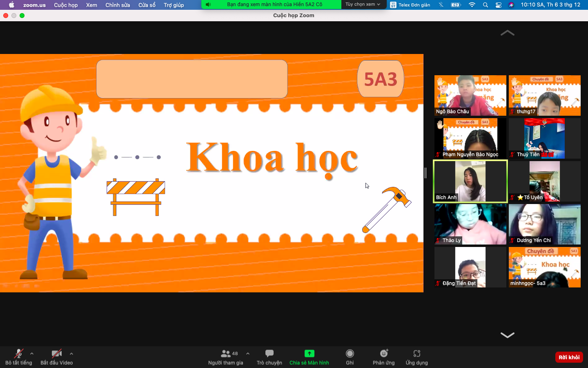Start recording with the Ghi button
The height and width of the screenshot is (368, 588).
(x=350, y=357)
